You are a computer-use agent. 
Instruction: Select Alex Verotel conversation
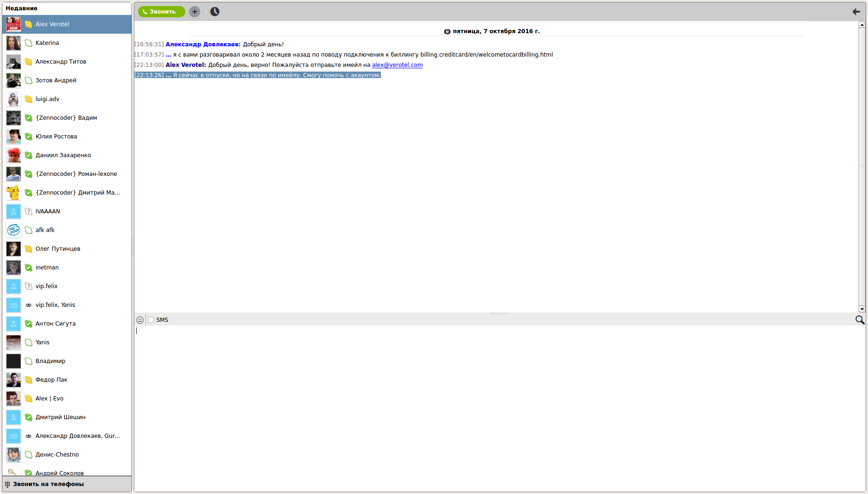[x=67, y=24]
